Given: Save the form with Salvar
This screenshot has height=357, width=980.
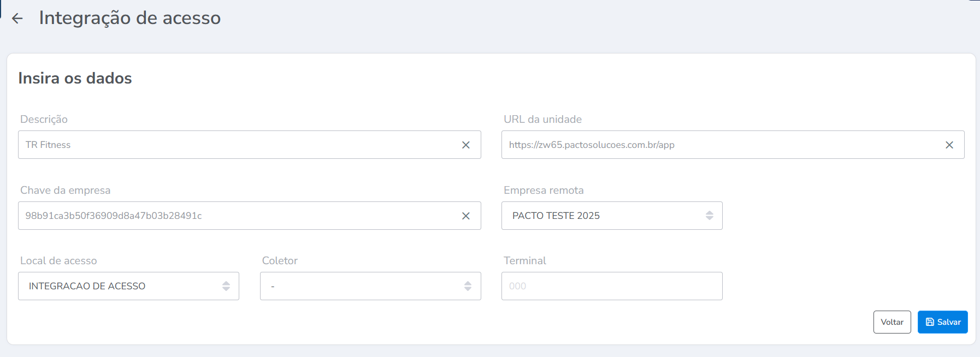Looking at the screenshot, I should pyautogui.click(x=942, y=322).
